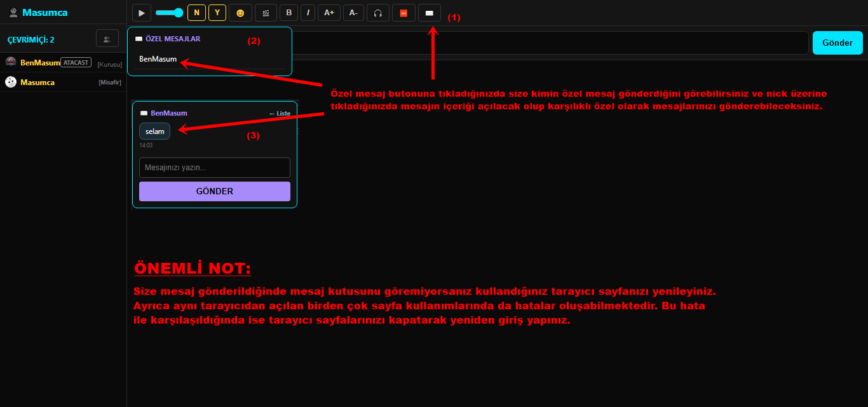Adjust the cyan volume slider
The height and width of the screenshot is (407, 868).
point(169,13)
